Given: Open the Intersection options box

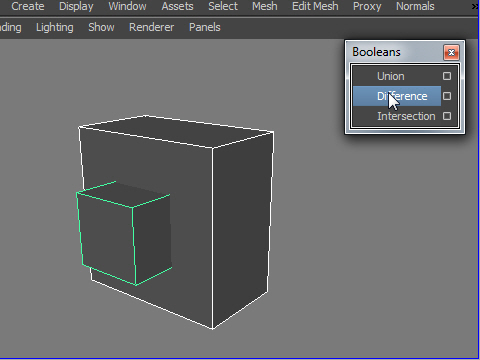Looking at the screenshot, I should pos(447,116).
